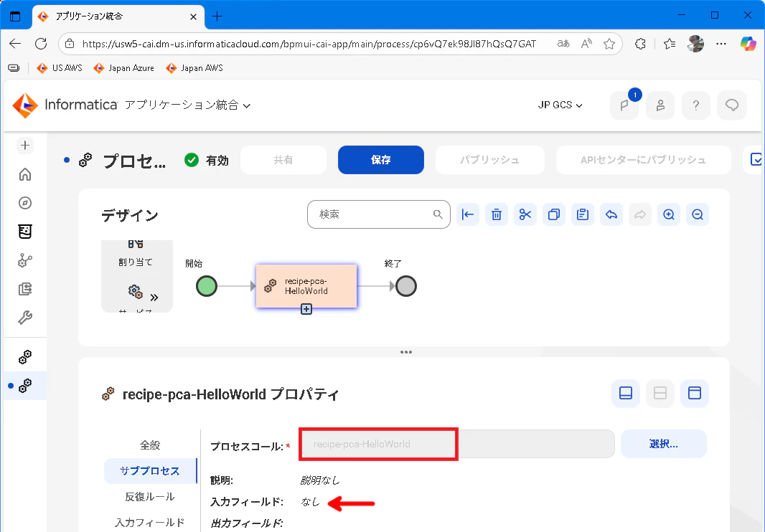Open the 全般 properties tab
The height and width of the screenshot is (532, 765).
[150, 445]
